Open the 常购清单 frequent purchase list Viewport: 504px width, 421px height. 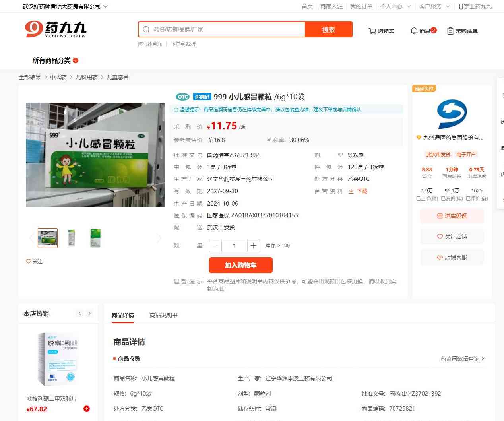click(x=462, y=31)
